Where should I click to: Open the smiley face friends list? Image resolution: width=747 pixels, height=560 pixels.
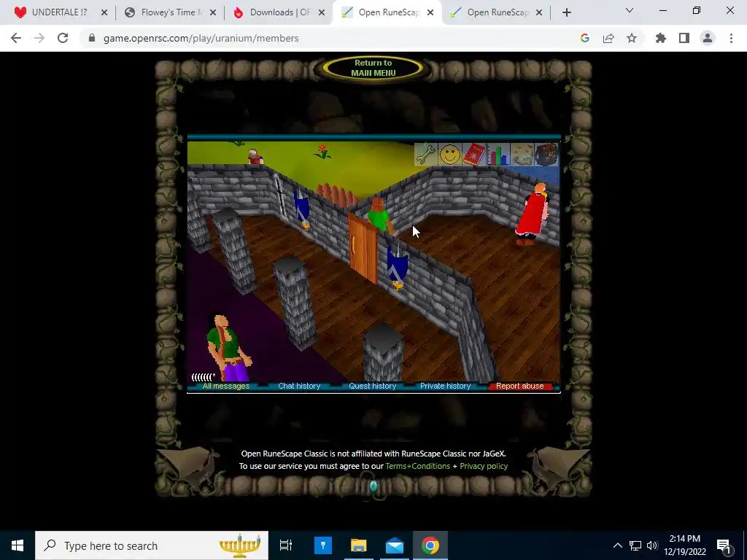[x=449, y=155]
